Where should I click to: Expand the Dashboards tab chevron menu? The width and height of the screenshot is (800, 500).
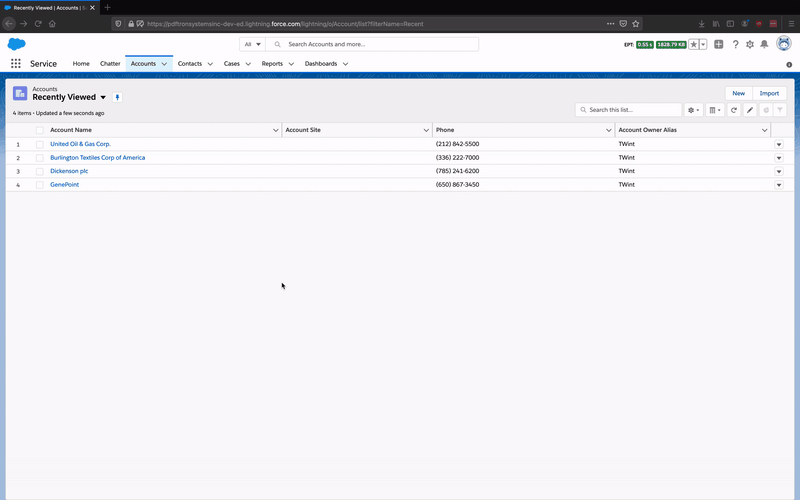coord(345,64)
